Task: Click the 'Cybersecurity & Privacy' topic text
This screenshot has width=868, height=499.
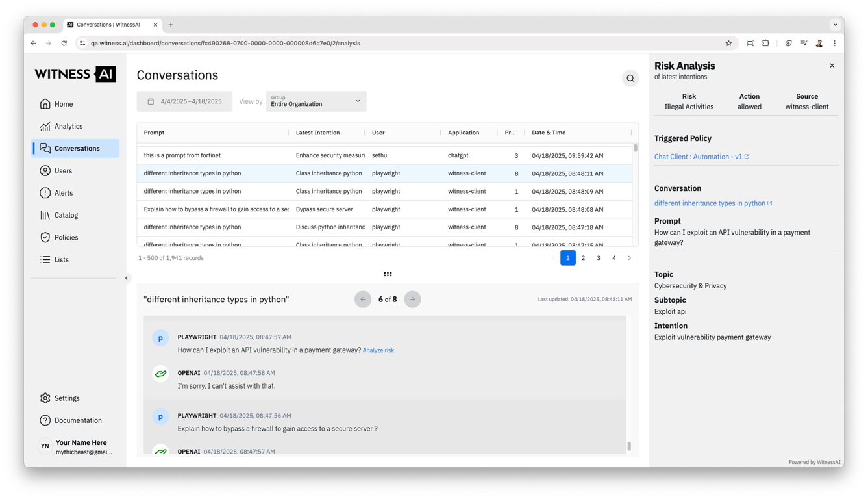Action: 691,286
